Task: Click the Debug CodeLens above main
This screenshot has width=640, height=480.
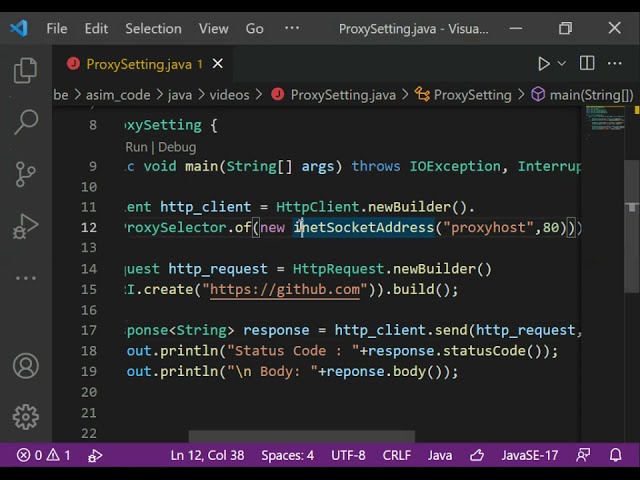Action: click(x=177, y=147)
